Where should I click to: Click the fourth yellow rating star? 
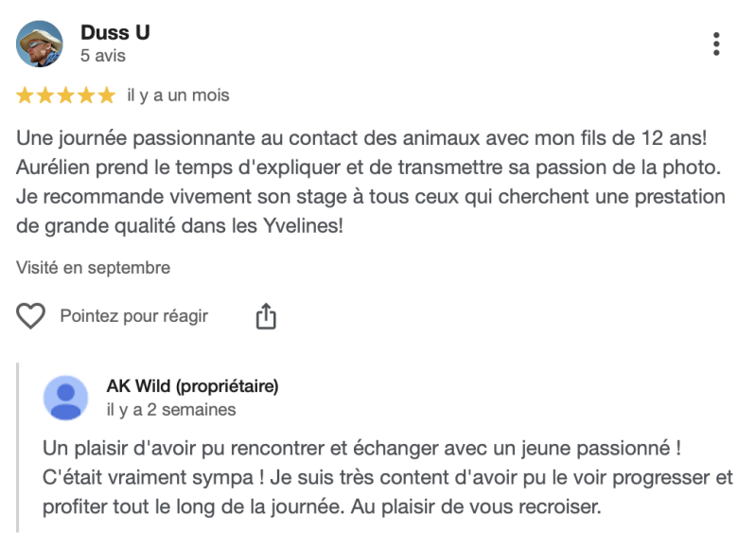coord(86,96)
